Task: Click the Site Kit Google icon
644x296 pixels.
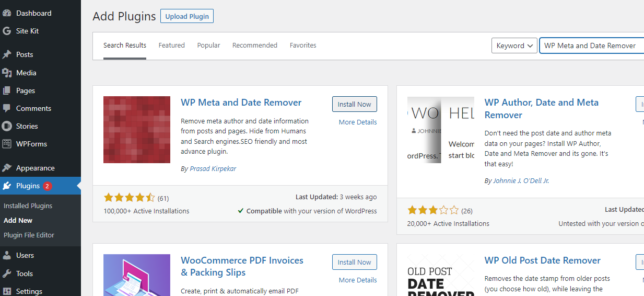Action: point(7,31)
